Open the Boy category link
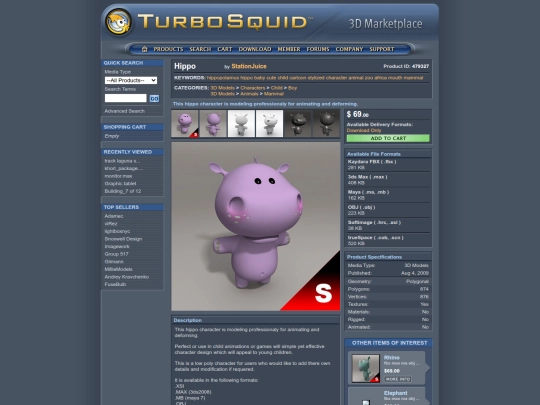The height and width of the screenshot is (405, 540). pyautogui.click(x=292, y=88)
